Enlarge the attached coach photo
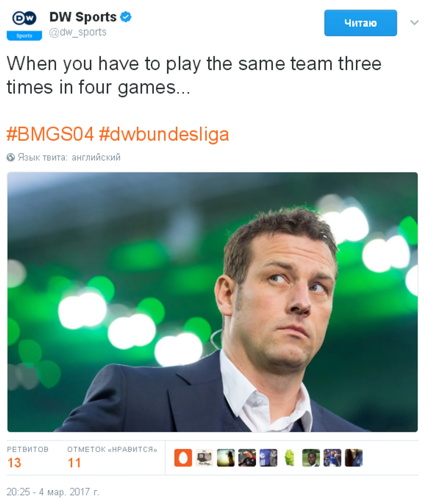 (x=212, y=302)
